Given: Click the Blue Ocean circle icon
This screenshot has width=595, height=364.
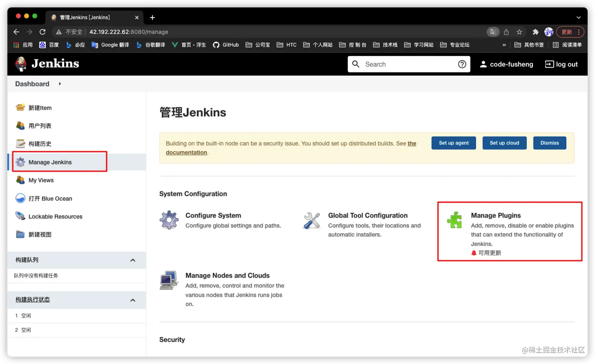Looking at the screenshot, I should (20, 198).
